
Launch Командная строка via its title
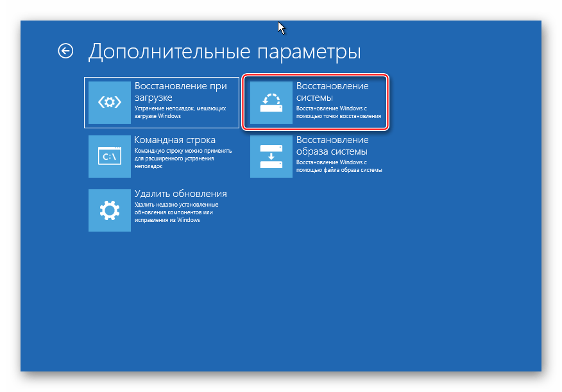tap(175, 140)
